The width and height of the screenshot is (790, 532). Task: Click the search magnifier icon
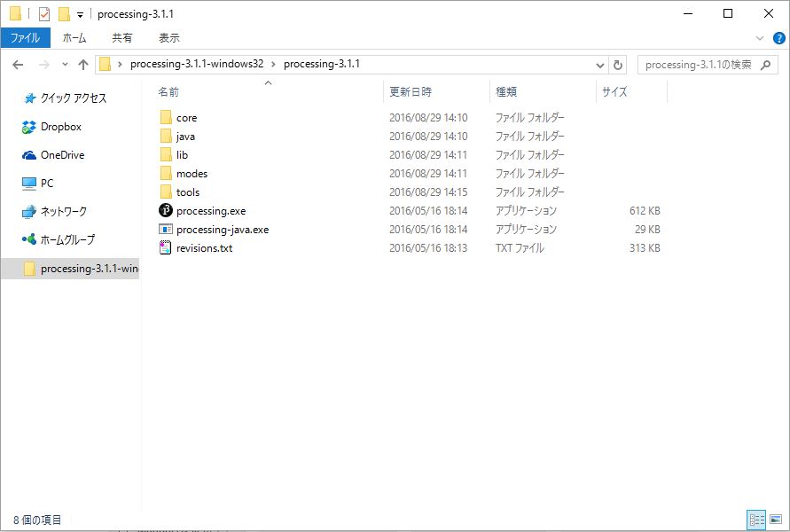(766, 65)
